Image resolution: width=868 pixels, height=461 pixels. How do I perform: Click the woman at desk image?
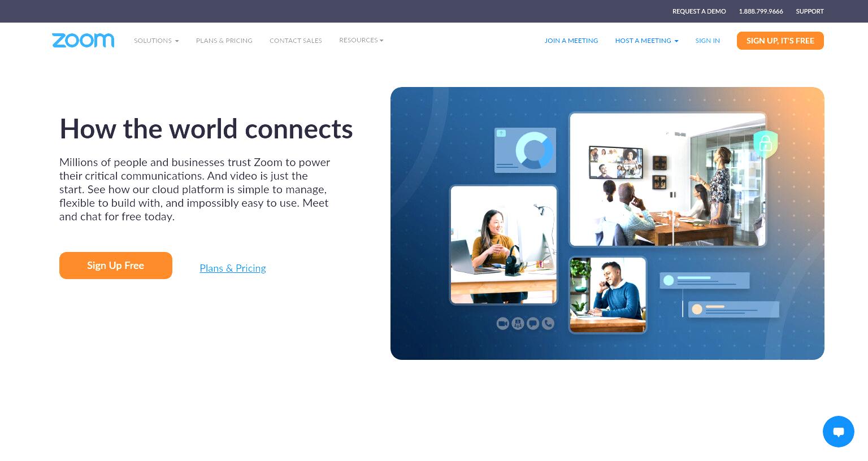pos(504,245)
